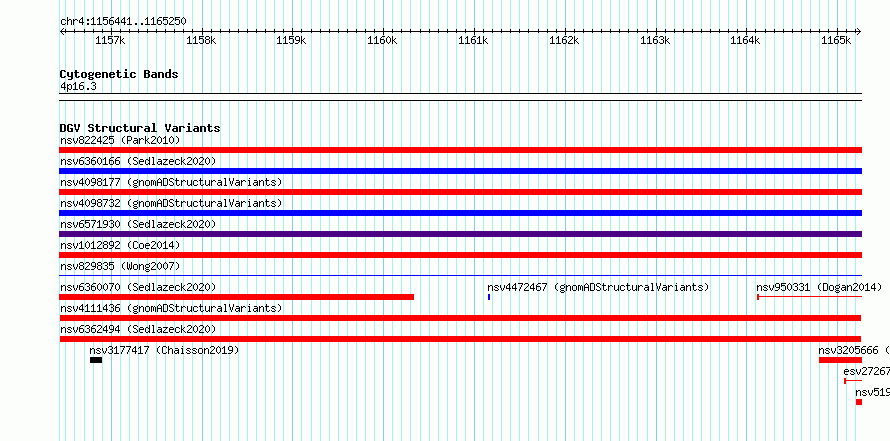The image size is (890, 441).
Task: Click the nsv4098177 label text
Action: [171, 182]
